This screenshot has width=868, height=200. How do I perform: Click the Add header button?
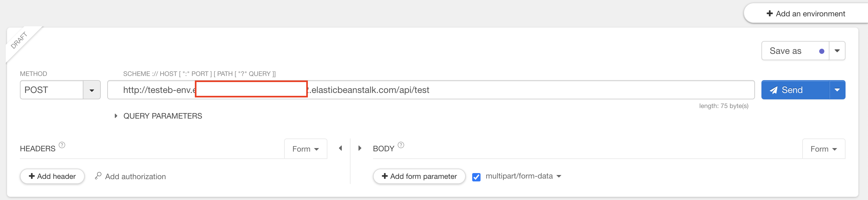point(52,176)
